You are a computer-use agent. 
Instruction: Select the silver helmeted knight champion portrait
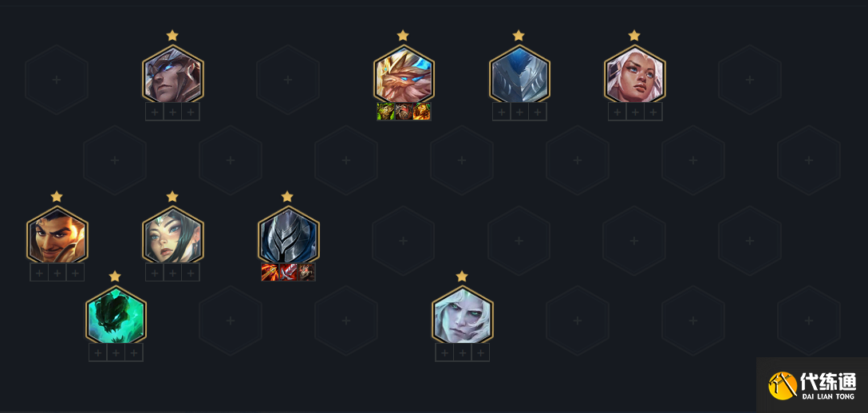(x=288, y=235)
